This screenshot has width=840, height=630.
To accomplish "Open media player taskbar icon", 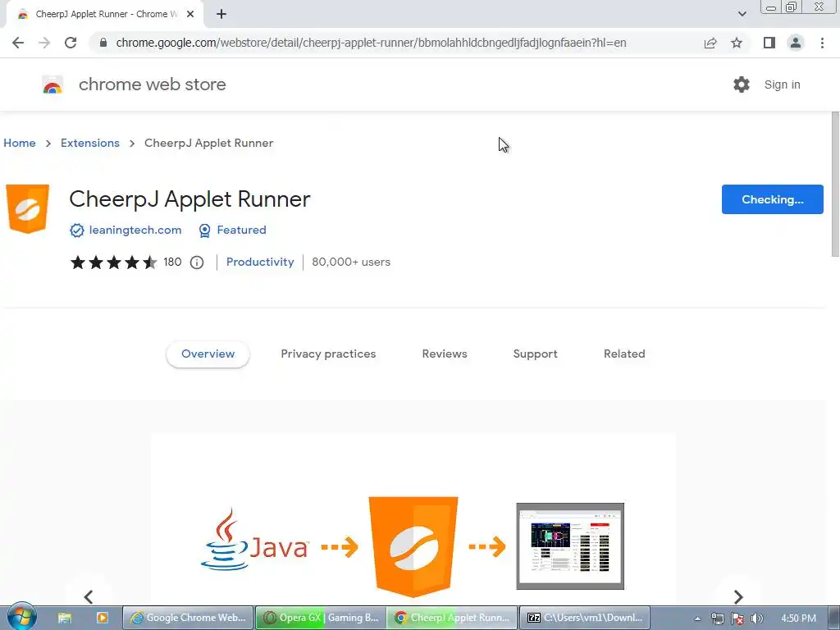I will (x=103, y=618).
